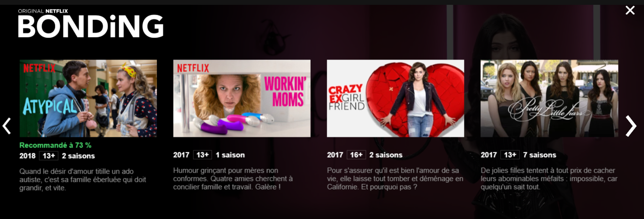Click the Atypical description about 'ado autiste'
The height and width of the screenshot is (219, 644).
(83, 179)
